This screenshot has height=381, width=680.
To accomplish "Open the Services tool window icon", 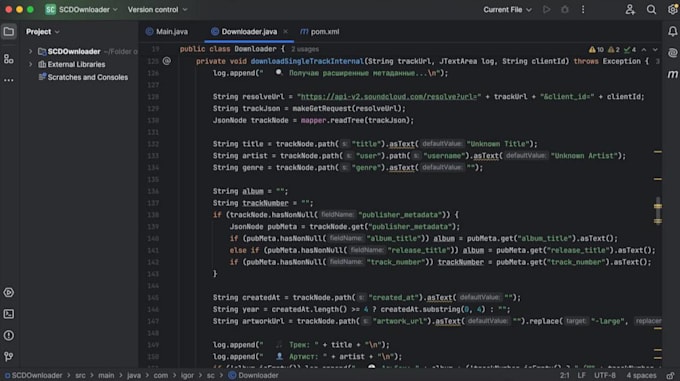I will coord(9,293).
